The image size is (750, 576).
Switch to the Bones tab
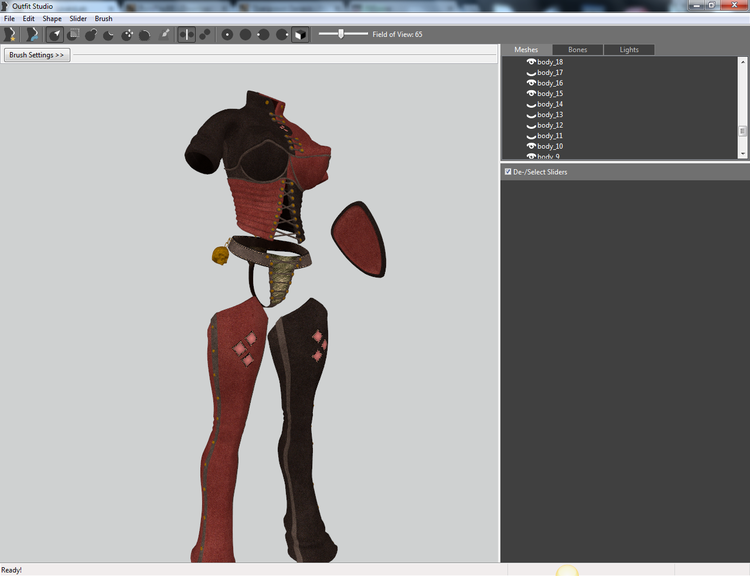(x=577, y=50)
